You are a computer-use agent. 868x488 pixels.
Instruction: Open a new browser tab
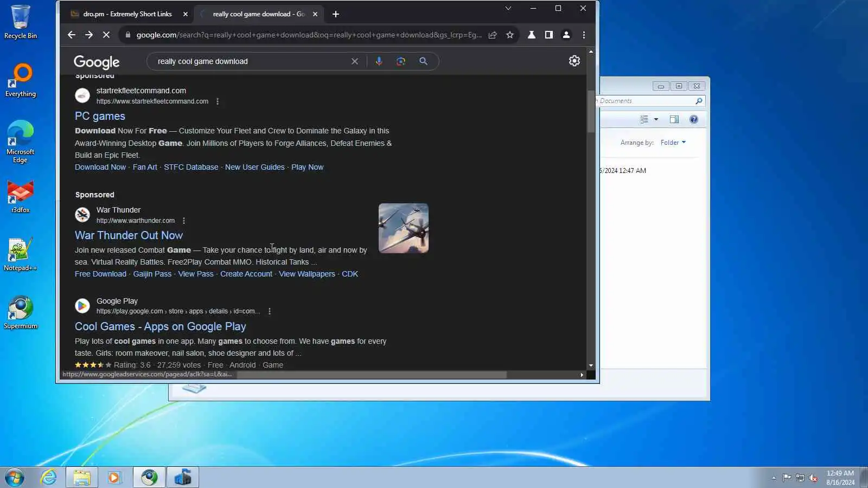[336, 14]
